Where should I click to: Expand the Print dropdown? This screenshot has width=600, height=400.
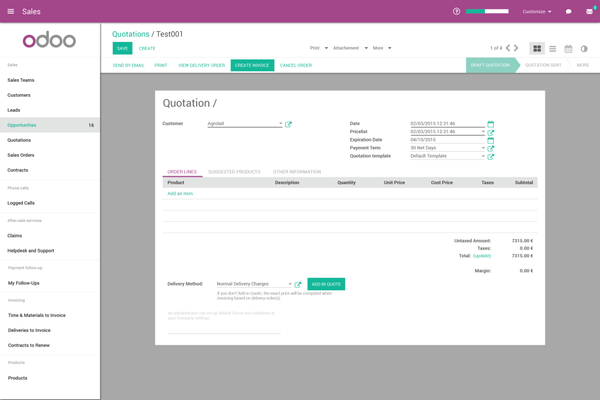[x=318, y=48]
